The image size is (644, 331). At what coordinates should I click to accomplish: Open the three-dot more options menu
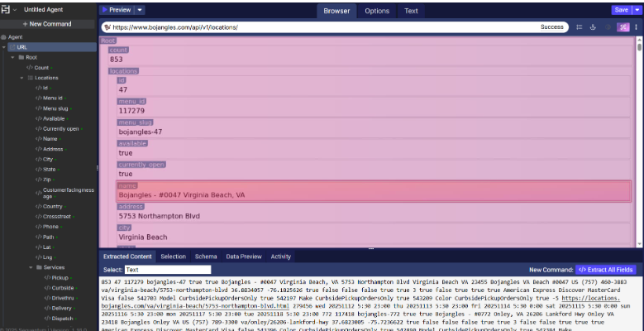(x=636, y=27)
